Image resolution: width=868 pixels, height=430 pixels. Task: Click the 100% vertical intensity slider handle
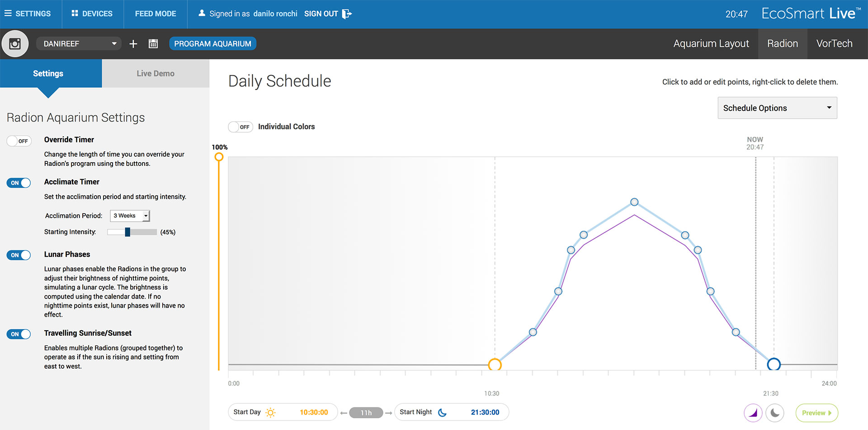219,157
